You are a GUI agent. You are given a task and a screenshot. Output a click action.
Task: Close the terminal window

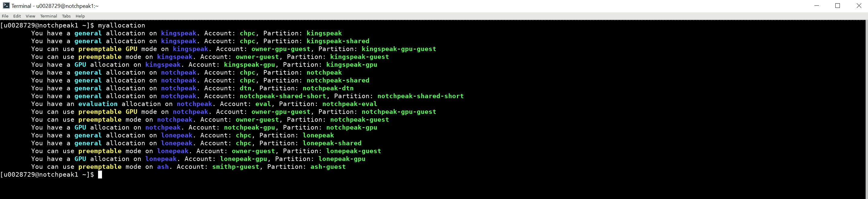click(x=859, y=6)
